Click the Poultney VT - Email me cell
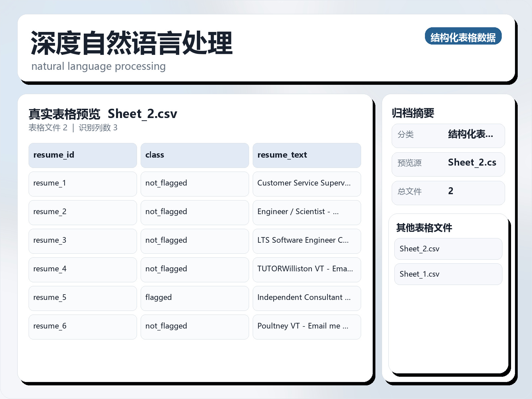 [307, 327]
